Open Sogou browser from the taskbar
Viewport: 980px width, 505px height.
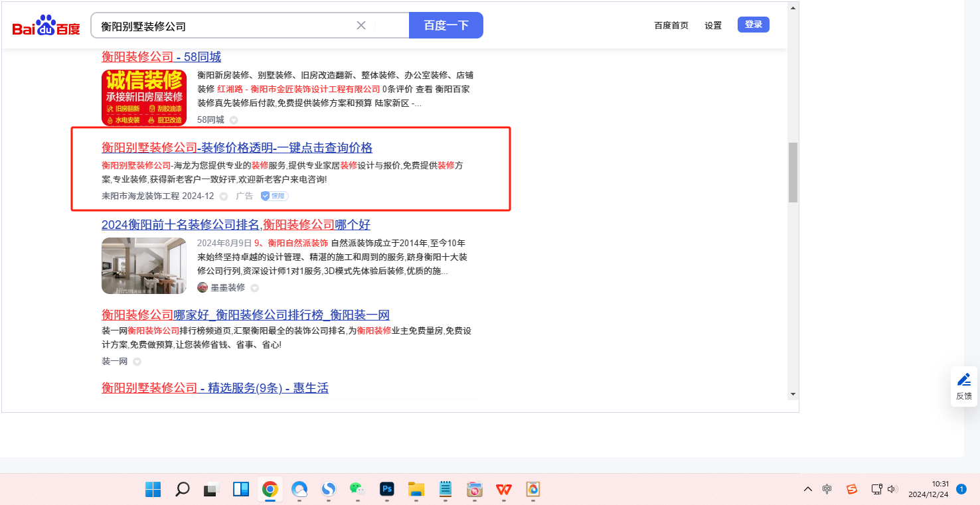[328, 490]
